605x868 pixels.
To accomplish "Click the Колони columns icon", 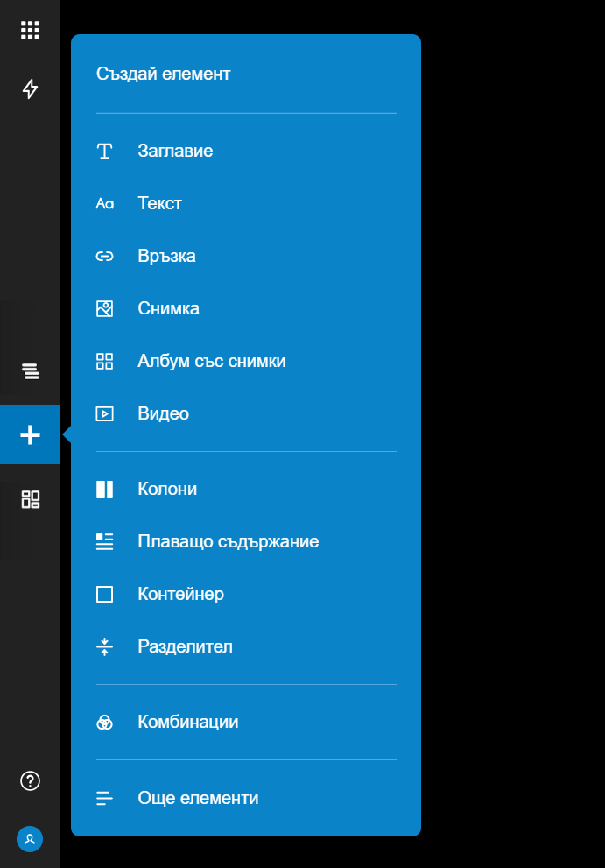I will (x=104, y=489).
